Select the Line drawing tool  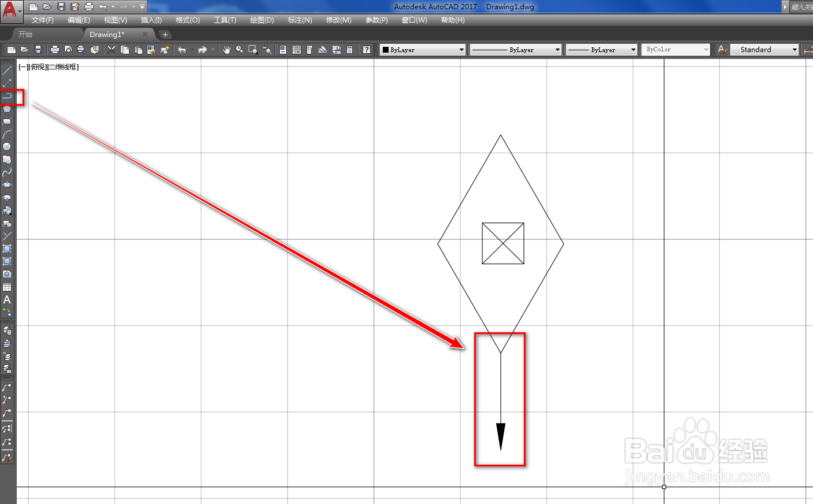point(7,71)
